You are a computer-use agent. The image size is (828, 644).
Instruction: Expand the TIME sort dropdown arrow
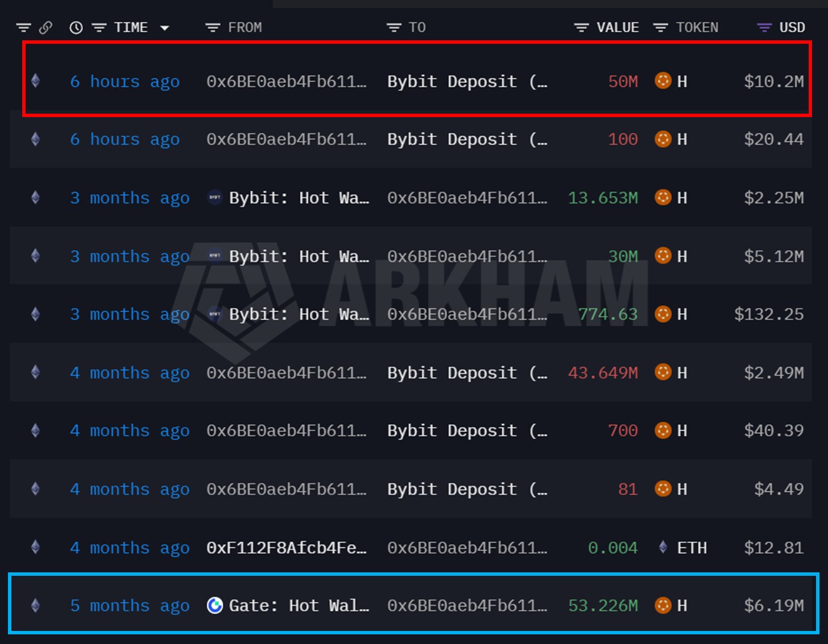pos(165,27)
